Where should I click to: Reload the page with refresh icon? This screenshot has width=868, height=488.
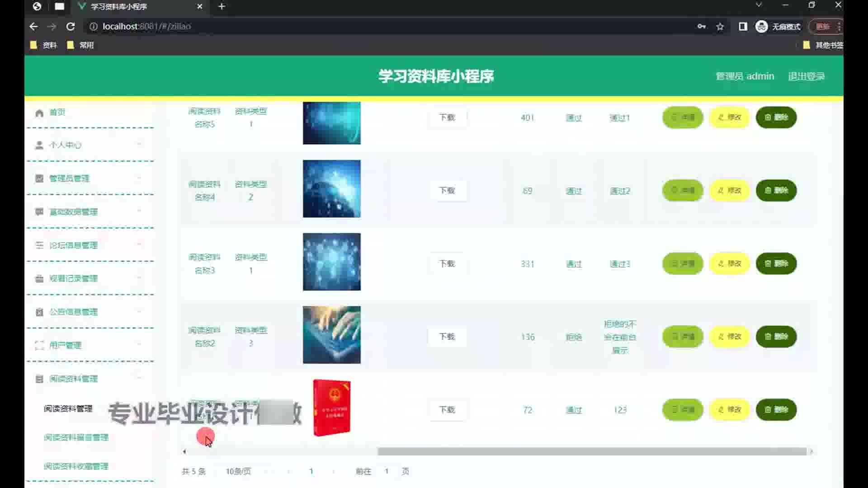click(71, 27)
